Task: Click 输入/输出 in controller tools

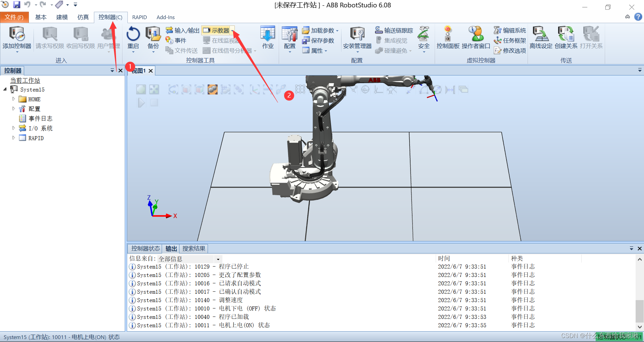Action: tap(182, 31)
